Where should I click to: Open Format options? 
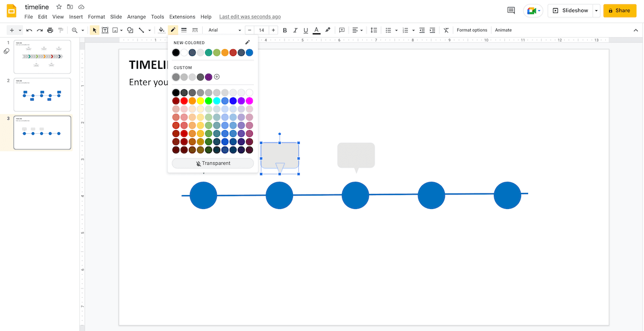tap(472, 30)
